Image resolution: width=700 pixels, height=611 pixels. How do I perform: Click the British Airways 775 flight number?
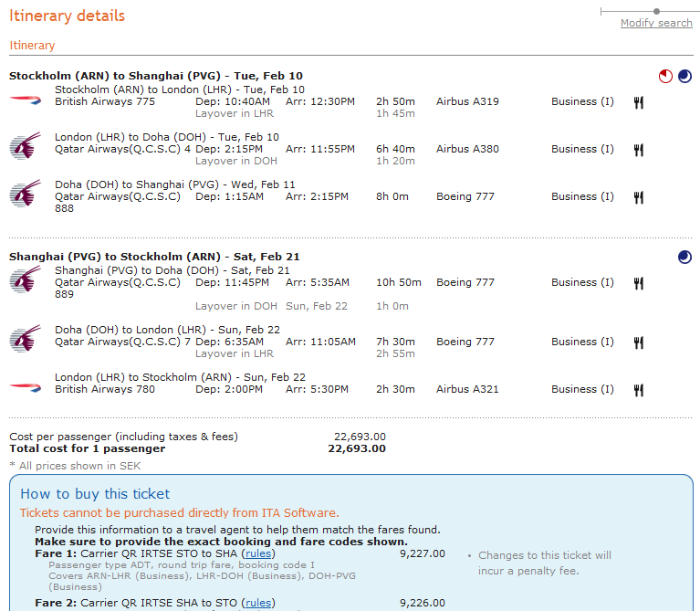click(x=105, y=101)
